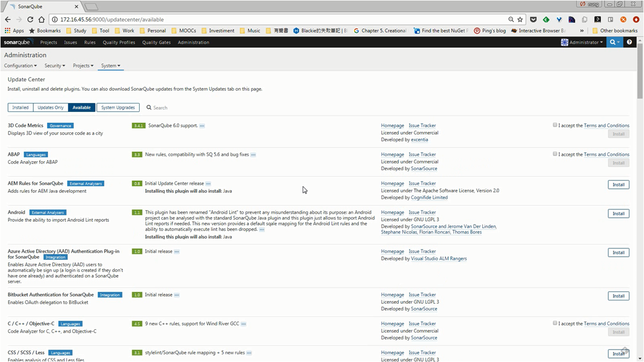Bookmark this page with the star icon
This screenshot has height=362, width=644.
(520, 19)
